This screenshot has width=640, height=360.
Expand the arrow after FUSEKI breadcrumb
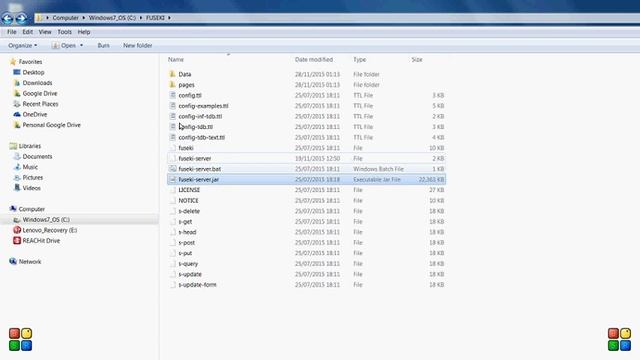(x=169, y=18)
